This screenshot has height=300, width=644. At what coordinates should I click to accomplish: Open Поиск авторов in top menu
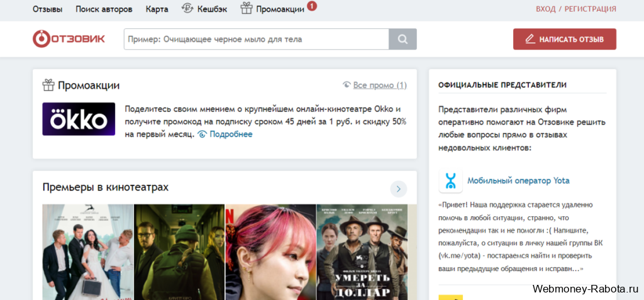coord(104,9)
